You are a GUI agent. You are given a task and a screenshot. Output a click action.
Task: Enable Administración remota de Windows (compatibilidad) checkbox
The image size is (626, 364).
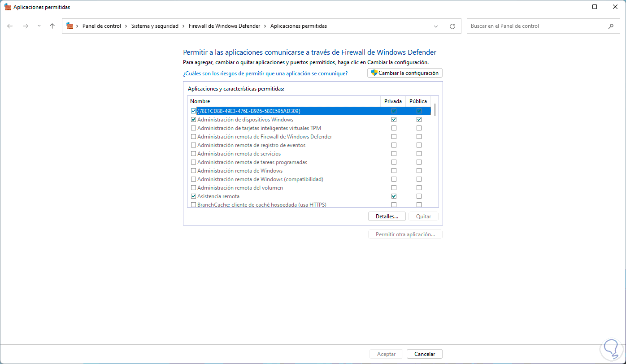[193, 179]
